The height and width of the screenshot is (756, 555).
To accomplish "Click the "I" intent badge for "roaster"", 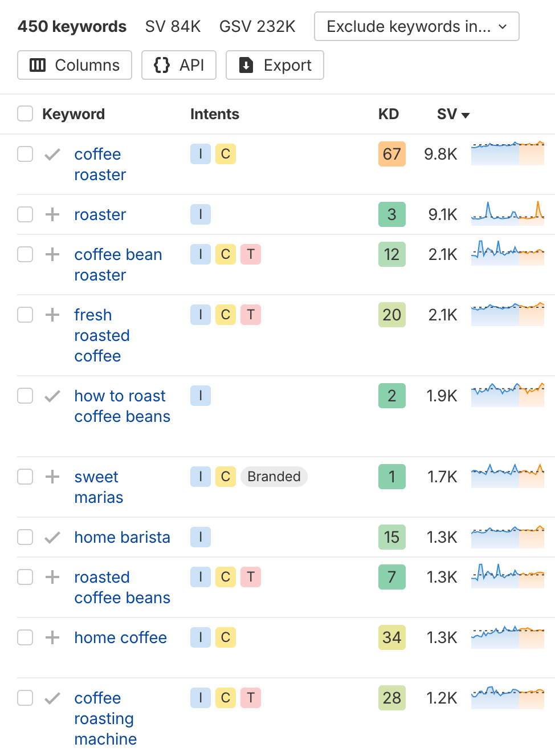I will coord(200,214).
